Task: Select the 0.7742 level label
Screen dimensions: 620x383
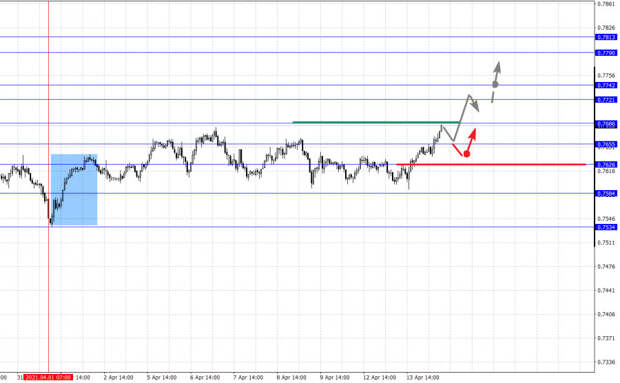Action: pos(606,85)
